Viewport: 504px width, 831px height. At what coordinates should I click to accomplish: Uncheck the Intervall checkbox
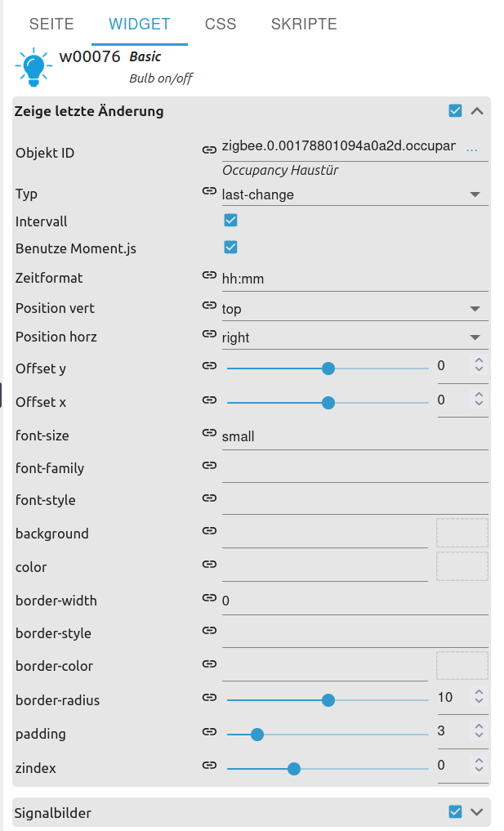pos(230,220)
